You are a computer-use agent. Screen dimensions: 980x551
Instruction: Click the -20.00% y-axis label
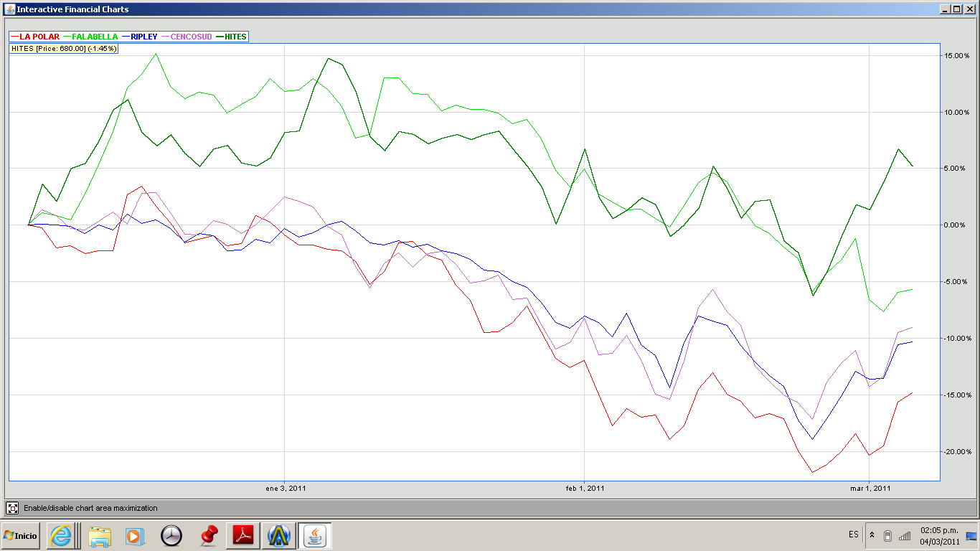pyautogui.click(x=956, y=451)
